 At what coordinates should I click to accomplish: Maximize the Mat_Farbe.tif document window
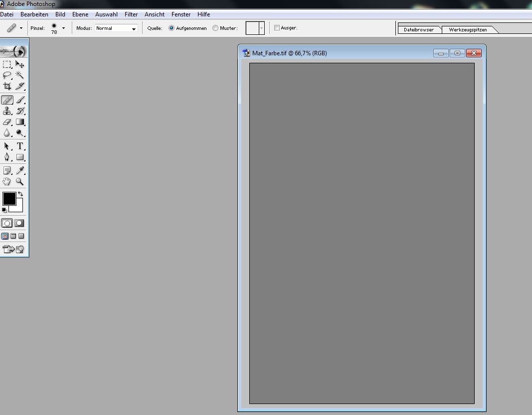[x=457, y=53]
